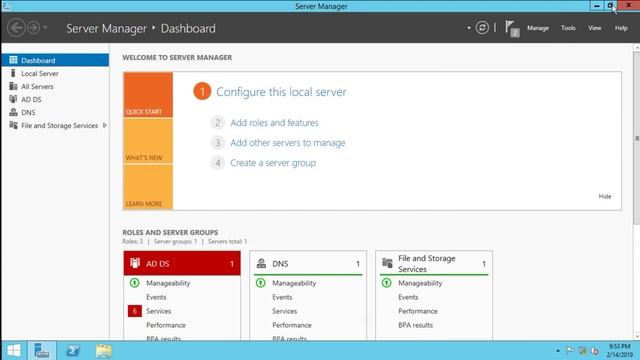The height and width of the screenshot is (360, 640).
Task: Click the Create a server group link
Action: [273, 163]
